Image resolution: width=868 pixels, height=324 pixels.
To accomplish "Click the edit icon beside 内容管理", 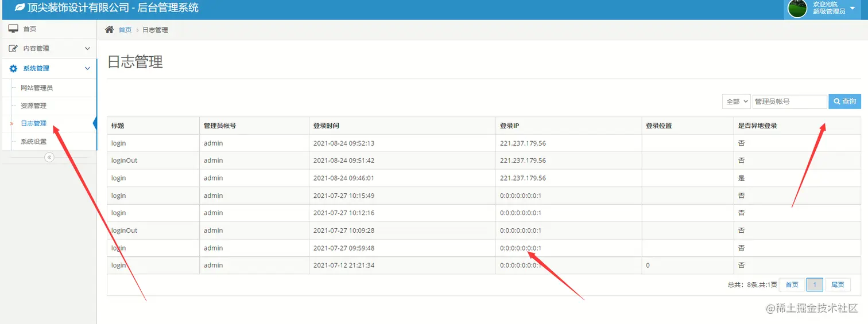I will pyautogui.click(x=13, y=49).
